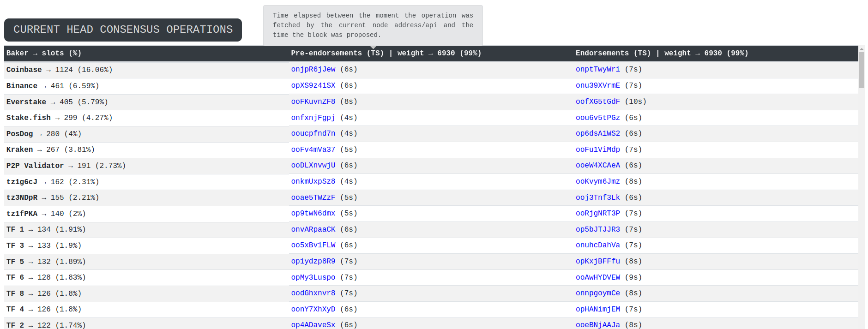Open P2P Validator endorsement ooeW4XCAeA
This screenshot has height=329, width=868.
coord(597,165)
